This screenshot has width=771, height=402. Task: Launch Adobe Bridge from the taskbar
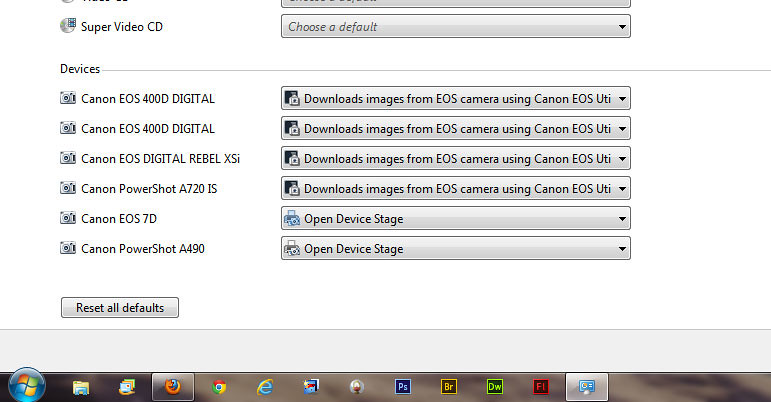coord(449,386)
